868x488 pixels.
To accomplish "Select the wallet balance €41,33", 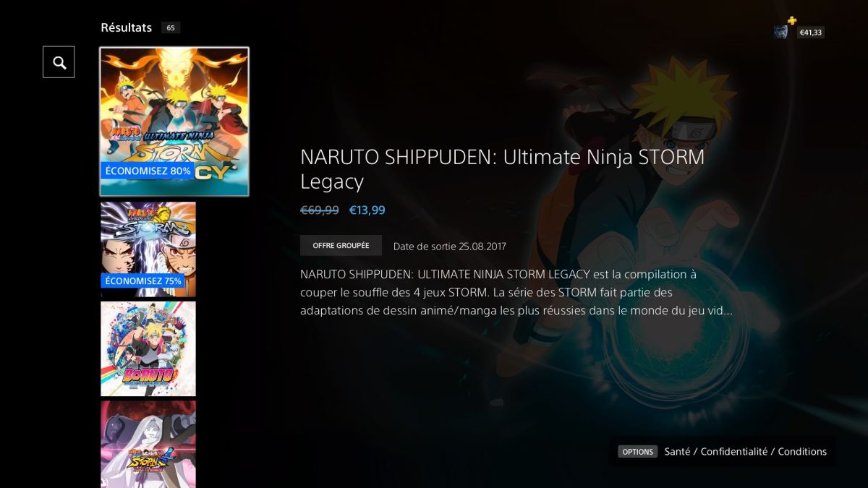I will click(x=810, y=33).
